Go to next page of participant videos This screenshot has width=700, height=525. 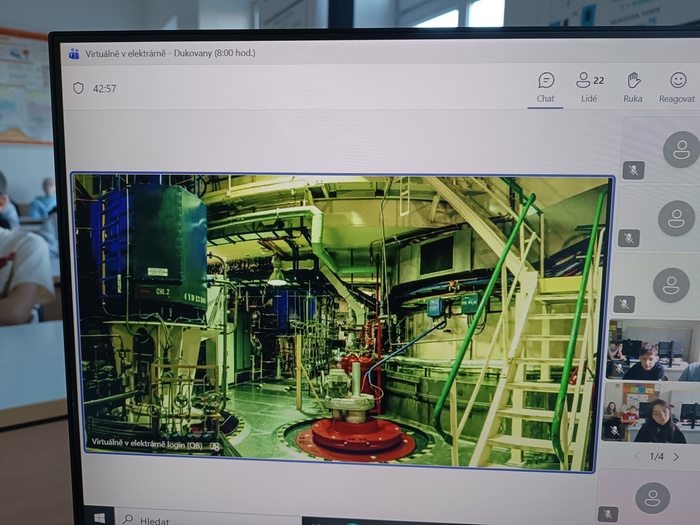676,456
